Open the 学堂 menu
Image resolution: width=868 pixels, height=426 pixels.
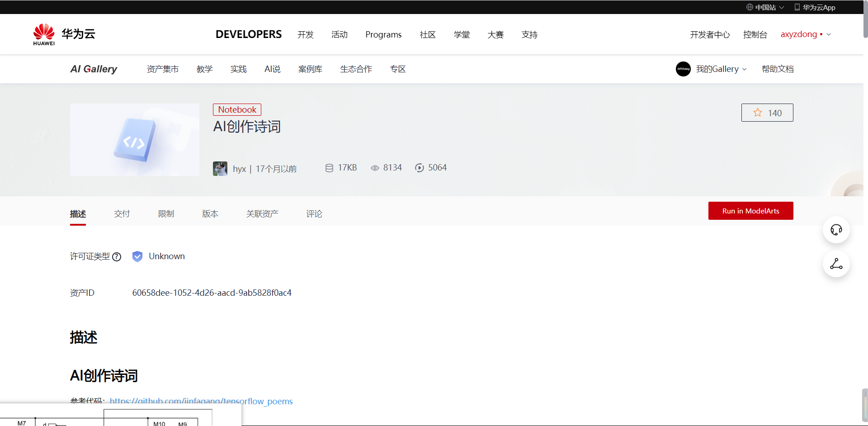[x=462, y=34]
